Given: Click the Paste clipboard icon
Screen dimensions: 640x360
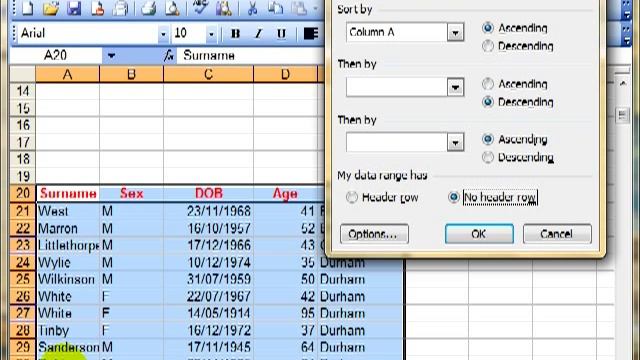Looking at the screenshot, I should (299, 8).
